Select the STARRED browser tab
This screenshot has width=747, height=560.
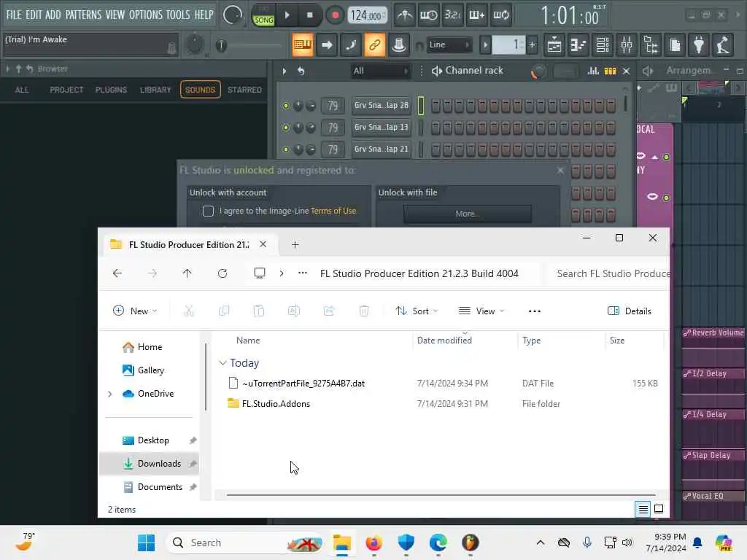click(x=244, y=90)
